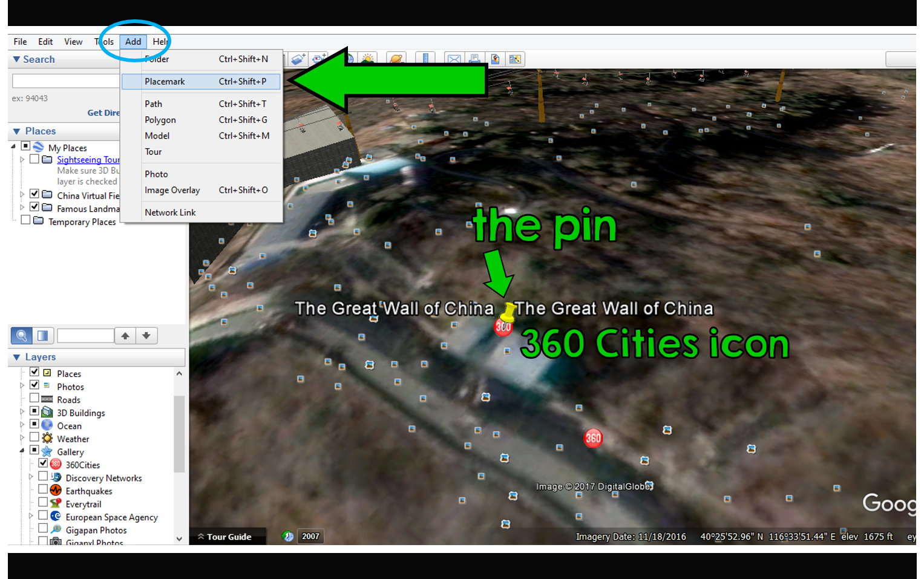
Task: Collapse the Layers panel
Action: [16, 357]
